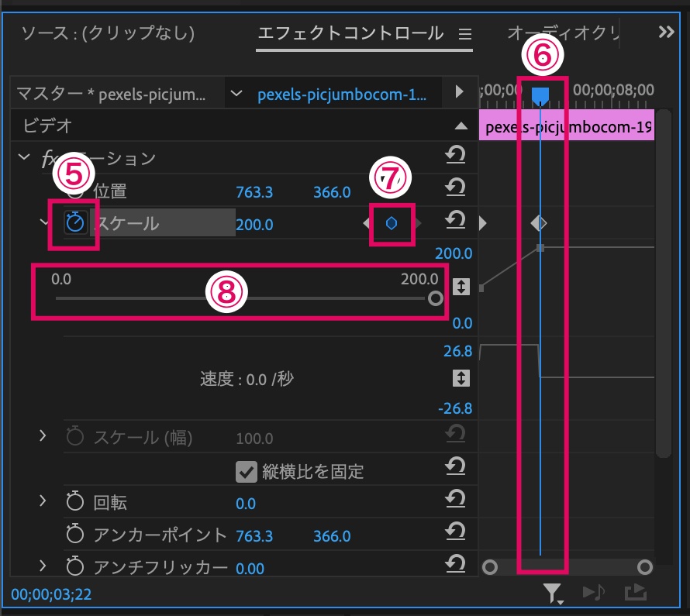Image resolution: width=690 pixels, height=616 pixels.
Task: Click graph maximum value 200.0
Action: pos(454,253)
